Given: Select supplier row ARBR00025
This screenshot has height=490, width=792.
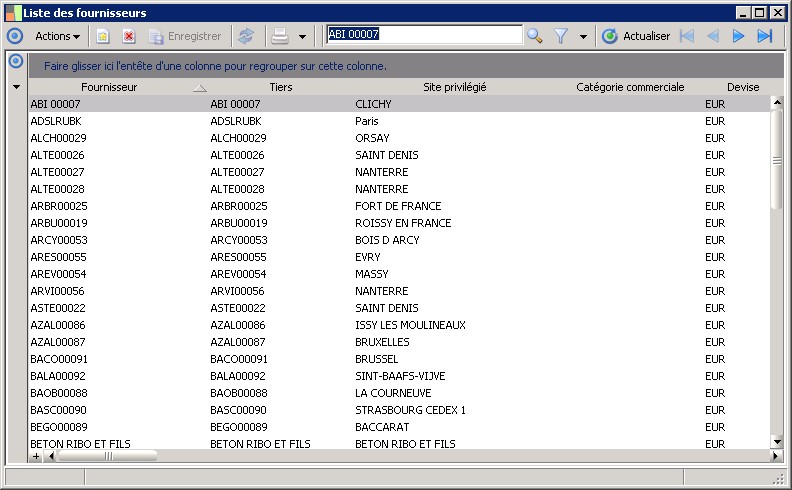Looking at the screenshot, I should tap(400, 206).
